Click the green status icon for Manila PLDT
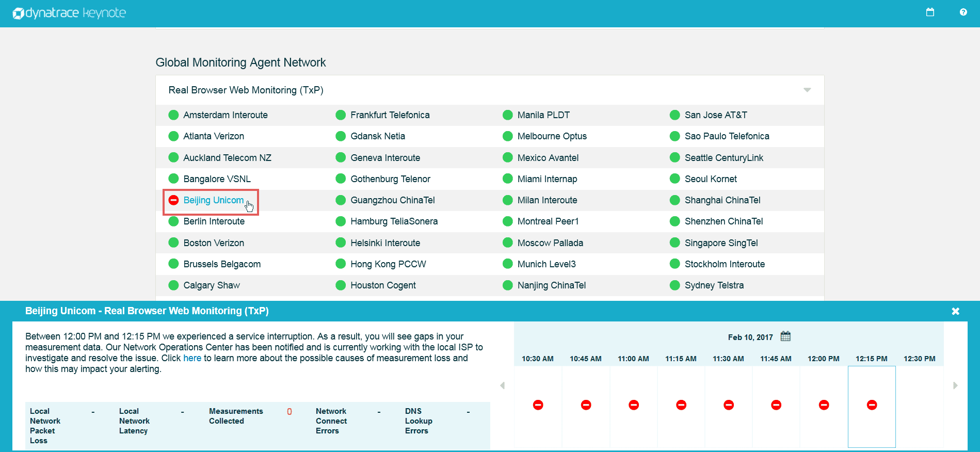 coord(508,115)
